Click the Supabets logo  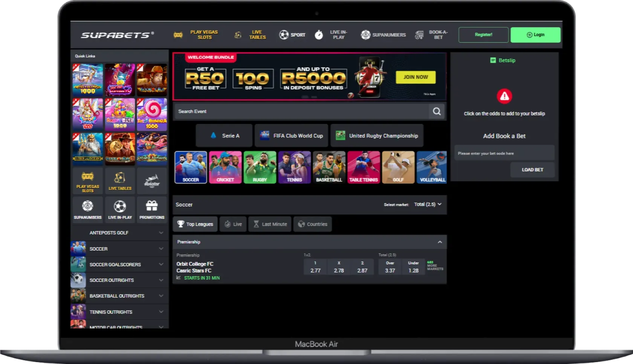pos(117,35)
